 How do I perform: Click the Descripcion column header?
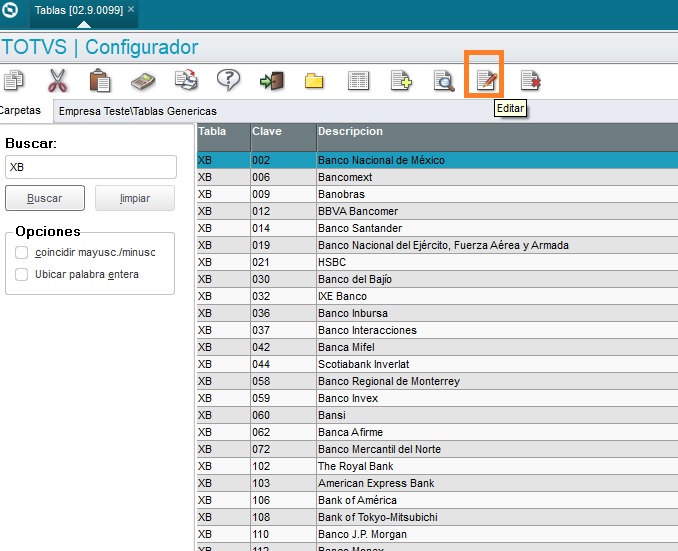[x=497, y=137]
